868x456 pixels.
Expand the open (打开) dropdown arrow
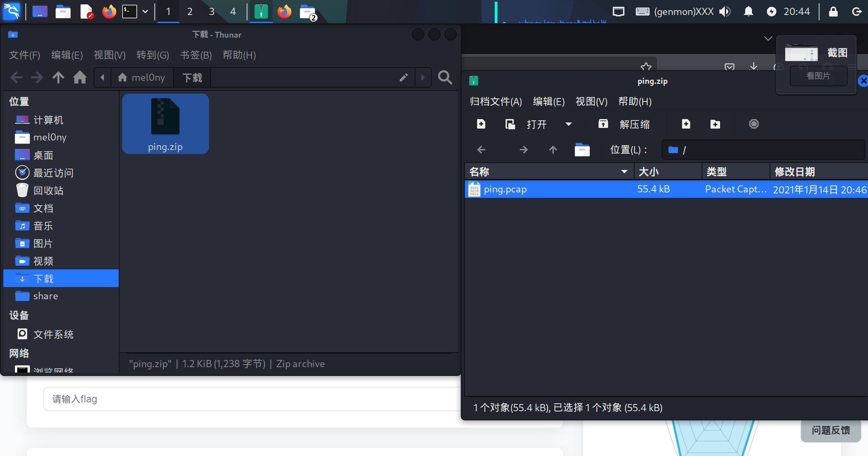[569, 124]
